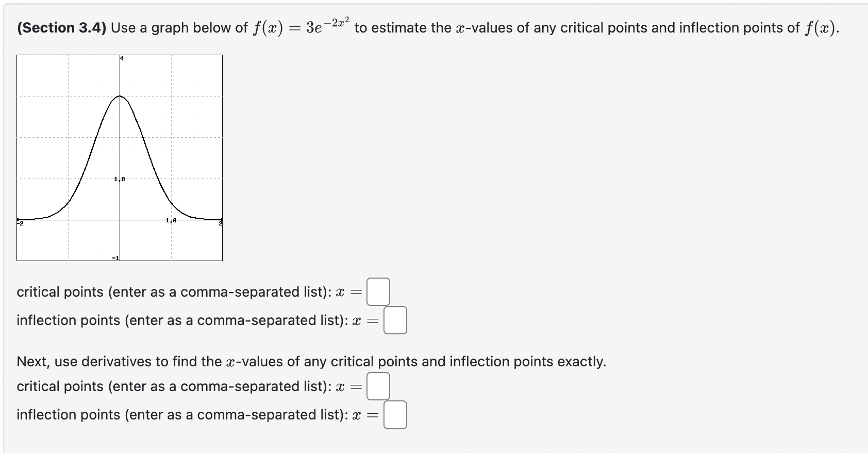This screenshot has width=868, height=453.
Task: Click the first critical points answer box
Action: [x=378, y=292]
